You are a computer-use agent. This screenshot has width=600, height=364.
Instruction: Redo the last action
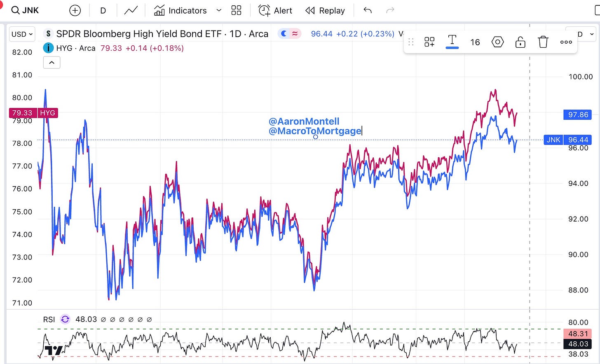click(390, 10)
